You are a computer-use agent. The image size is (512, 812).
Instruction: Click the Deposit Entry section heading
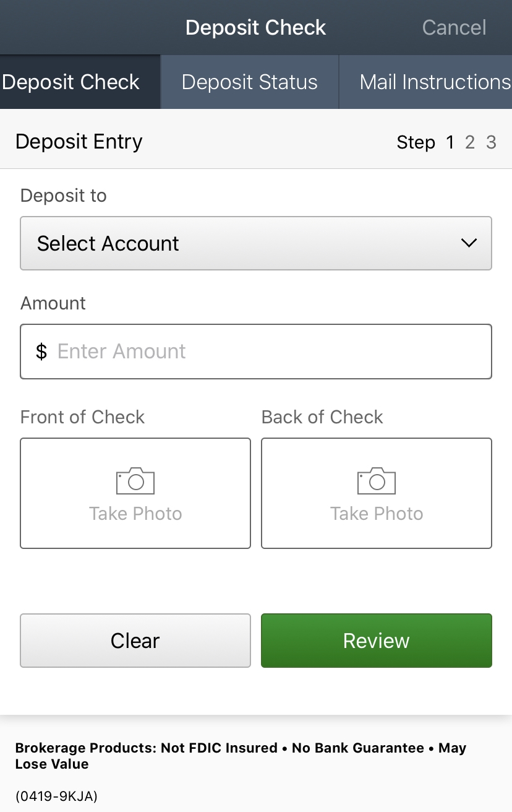[79, 142]
